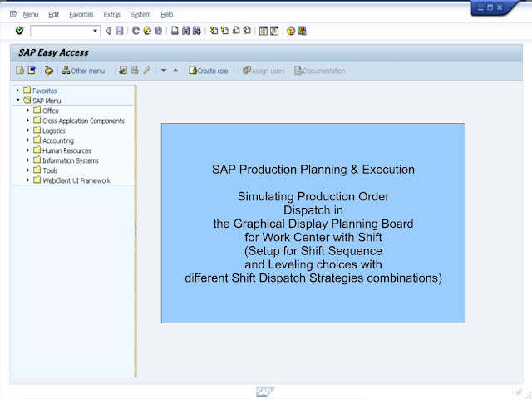The width and height of the screenshot is (532, 399).
Task: Select the SAP Menu tree label
Action: (47, 101)
